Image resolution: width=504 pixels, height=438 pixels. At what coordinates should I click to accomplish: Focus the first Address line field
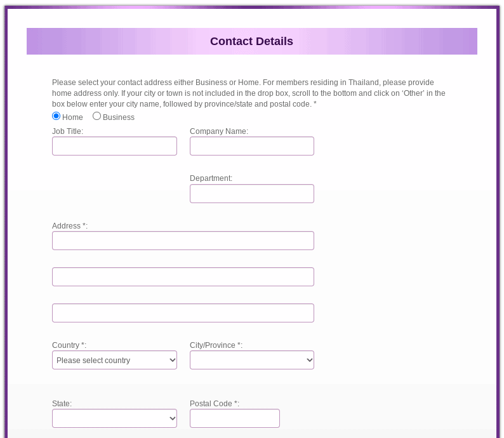click(183, 241)
